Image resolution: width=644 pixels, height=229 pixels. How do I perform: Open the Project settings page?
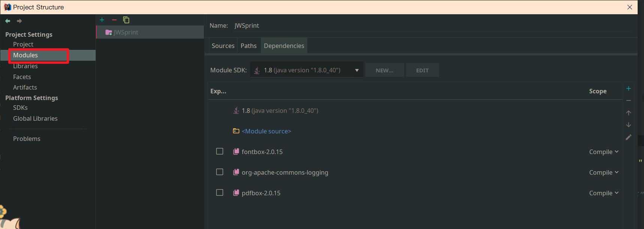[x=23, y=44]
